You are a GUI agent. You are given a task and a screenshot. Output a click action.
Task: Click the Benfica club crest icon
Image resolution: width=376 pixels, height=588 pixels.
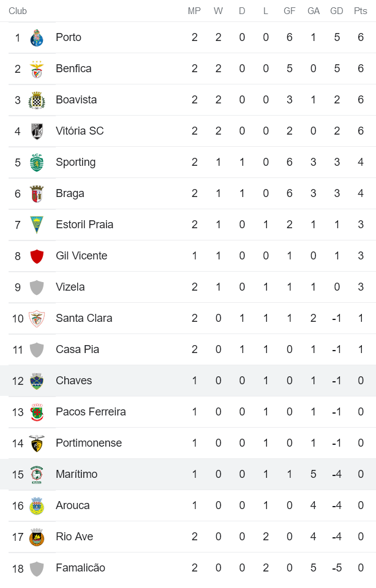[x=37, y=69]
